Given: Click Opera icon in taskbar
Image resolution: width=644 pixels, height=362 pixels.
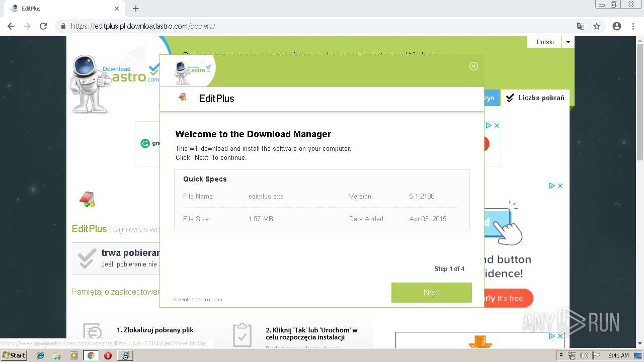Looking at the screenshot, I should [x=108, y=355].
